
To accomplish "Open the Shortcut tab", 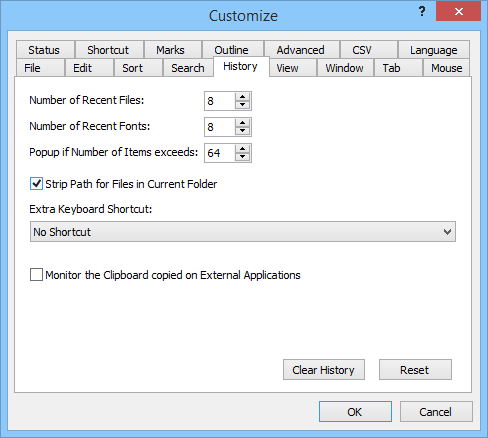I will pyautogui.click(x=108, y=50).
